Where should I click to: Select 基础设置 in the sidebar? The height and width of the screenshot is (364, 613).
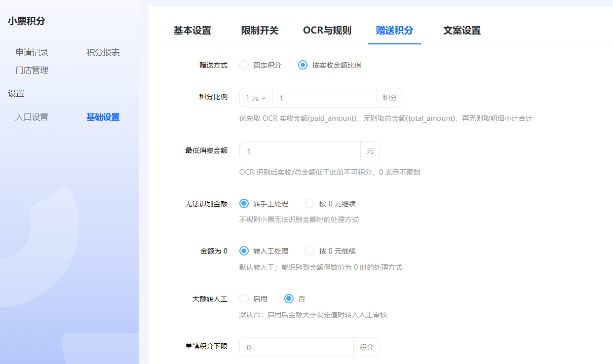[x=103, y=117]
